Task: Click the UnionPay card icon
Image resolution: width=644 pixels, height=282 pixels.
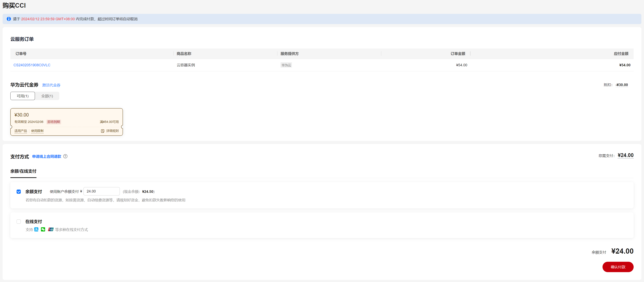Action: pyautogui.click(x=51, y=229)
